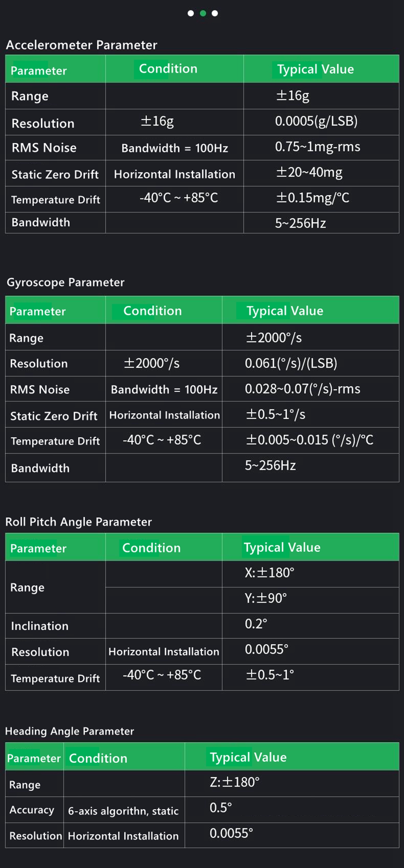Click the Accelerometer Parameter section title

tap(81, 45)
